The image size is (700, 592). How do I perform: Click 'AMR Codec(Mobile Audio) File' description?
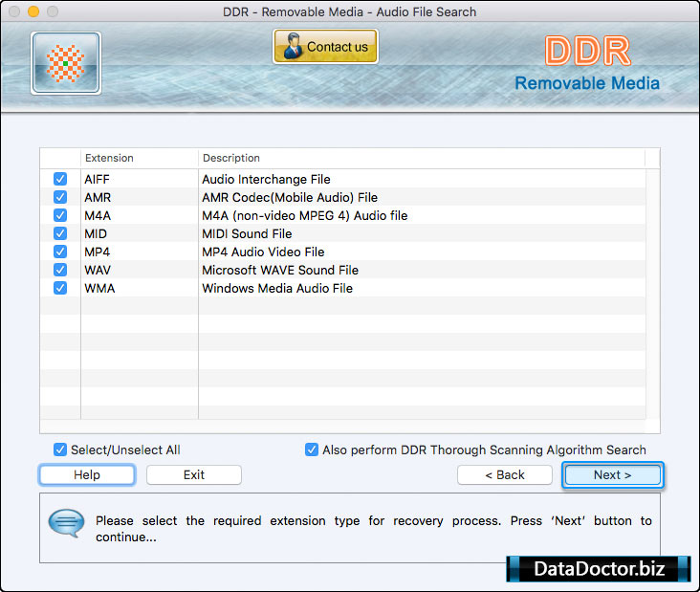[290, 197]
